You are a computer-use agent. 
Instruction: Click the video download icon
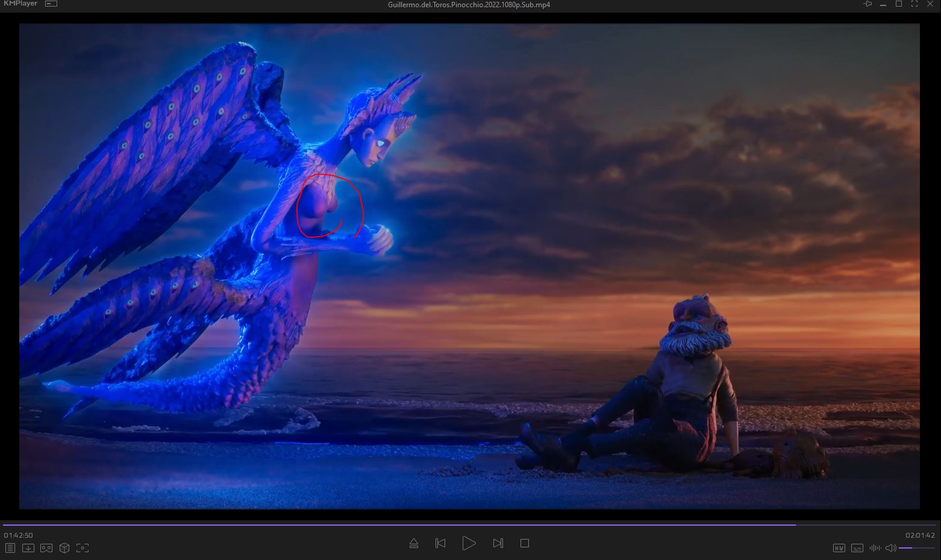click(28, 548)
